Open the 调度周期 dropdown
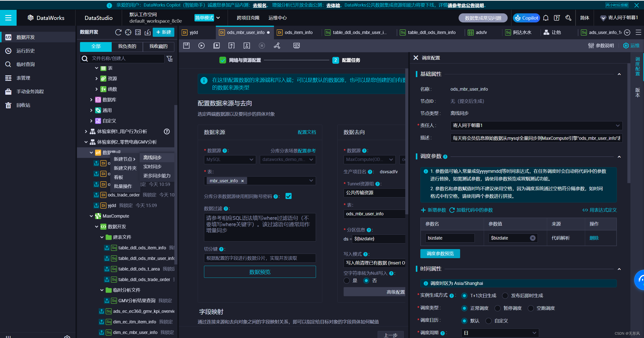 pyautogui.click(x=500, y=333)
